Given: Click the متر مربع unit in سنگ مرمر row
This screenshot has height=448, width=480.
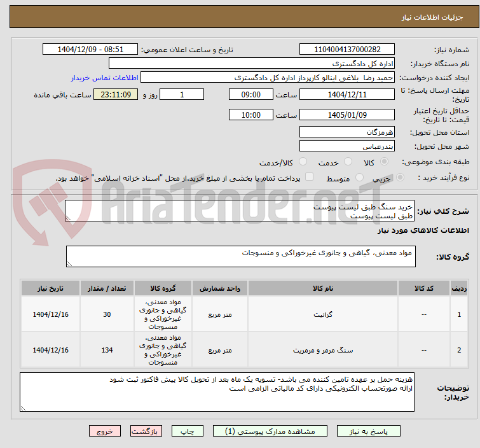Looking at the screenshot, I should 220,350.
